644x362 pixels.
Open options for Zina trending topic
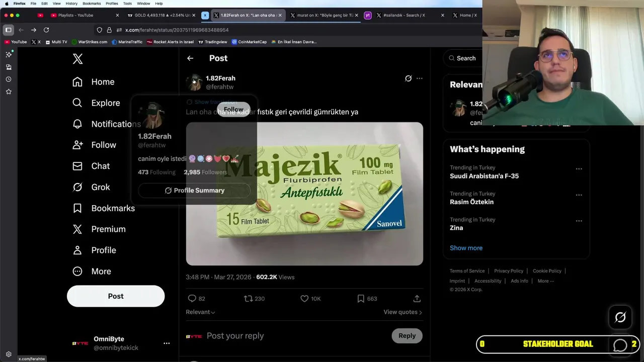pyautogui.click(x=579, y=221)
